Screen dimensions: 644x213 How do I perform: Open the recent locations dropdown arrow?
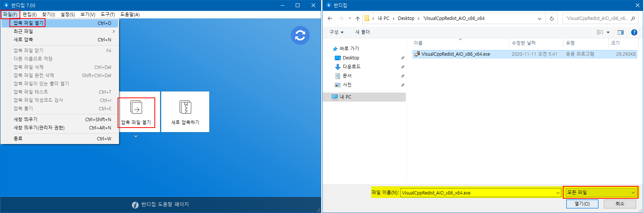[x=350, y=18]
